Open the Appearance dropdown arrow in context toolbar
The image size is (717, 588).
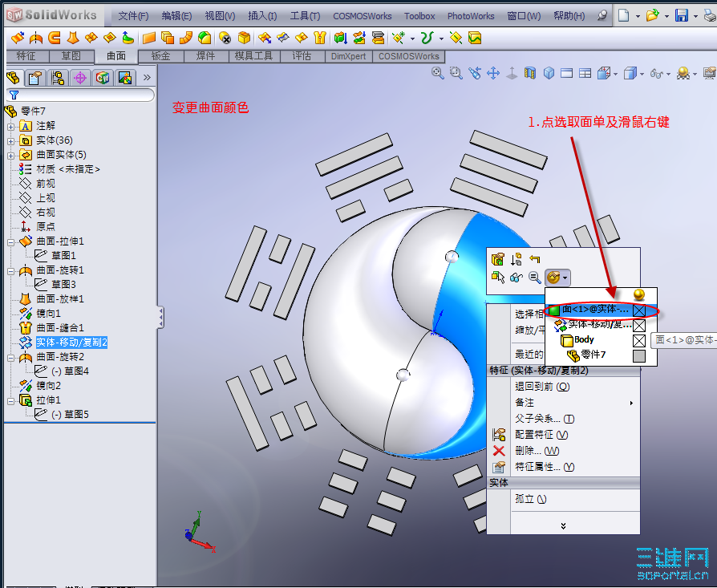[565, 278]
